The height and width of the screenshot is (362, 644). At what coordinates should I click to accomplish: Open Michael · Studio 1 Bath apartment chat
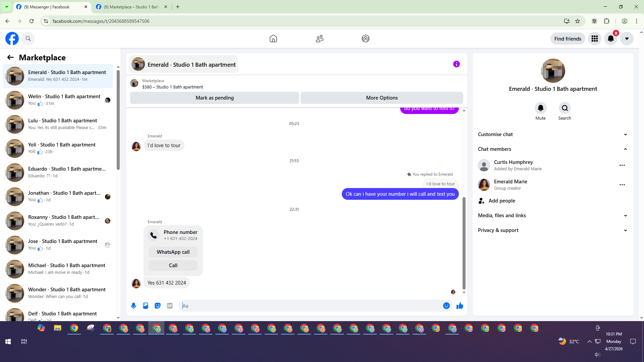58,269
